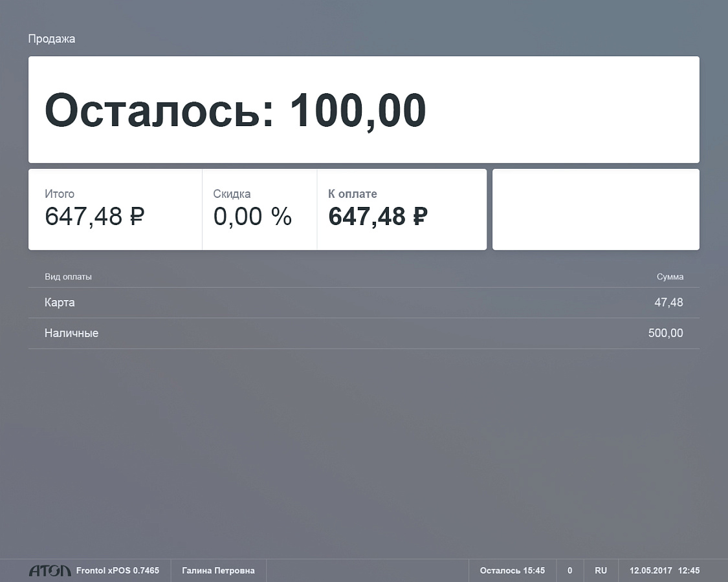This screenshot has height=582, width=728.
Task: Select cashier name Галина Петровна
Action: 218,570
